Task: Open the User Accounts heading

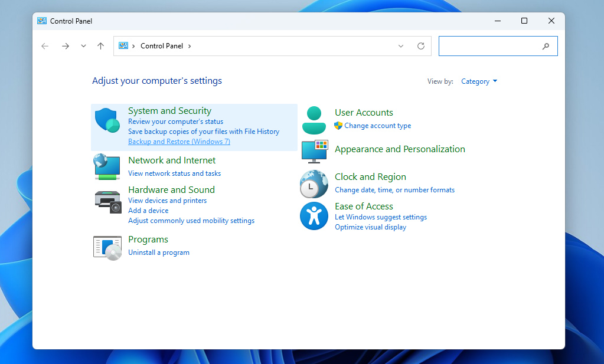Action: click(364, 113)
